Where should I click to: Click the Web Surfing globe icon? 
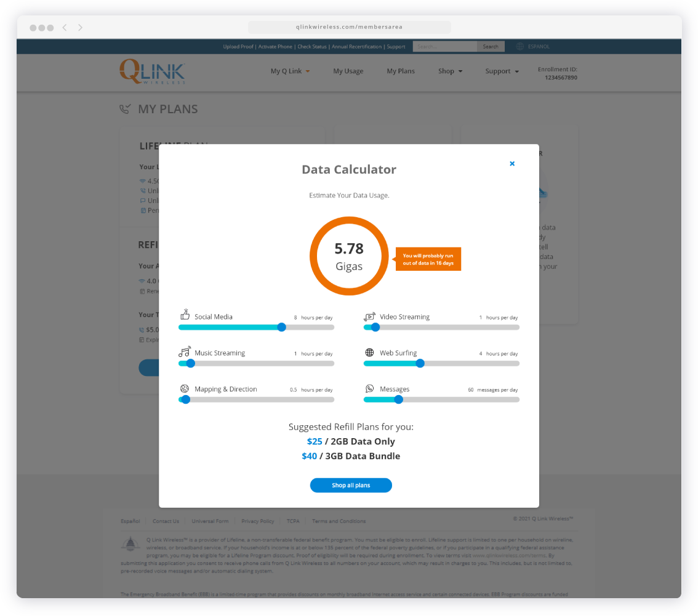pyautogui.click(x=369, y=353)
